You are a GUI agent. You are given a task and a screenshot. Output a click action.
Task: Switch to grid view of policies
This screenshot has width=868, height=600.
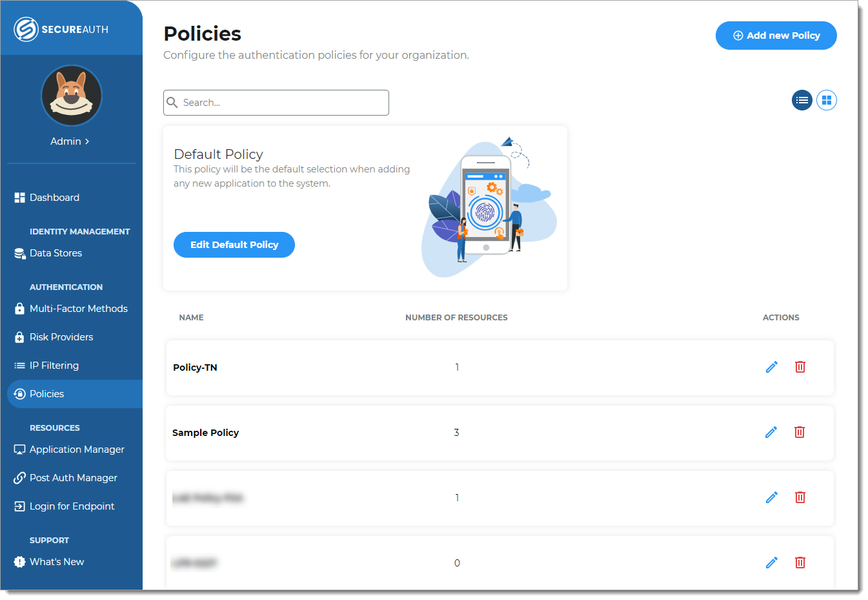827,100
